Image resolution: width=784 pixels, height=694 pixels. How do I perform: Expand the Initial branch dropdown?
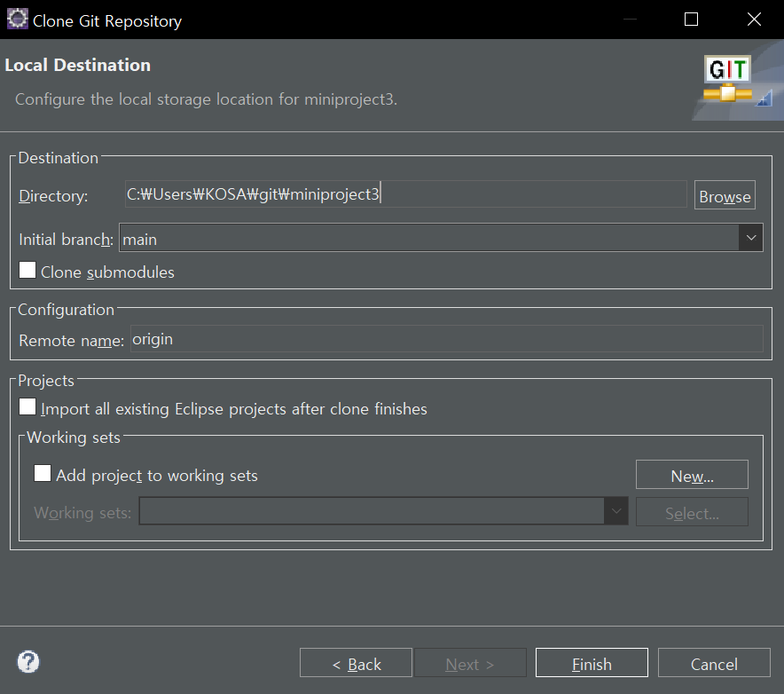pyautogui.click(x=750, y=238)
